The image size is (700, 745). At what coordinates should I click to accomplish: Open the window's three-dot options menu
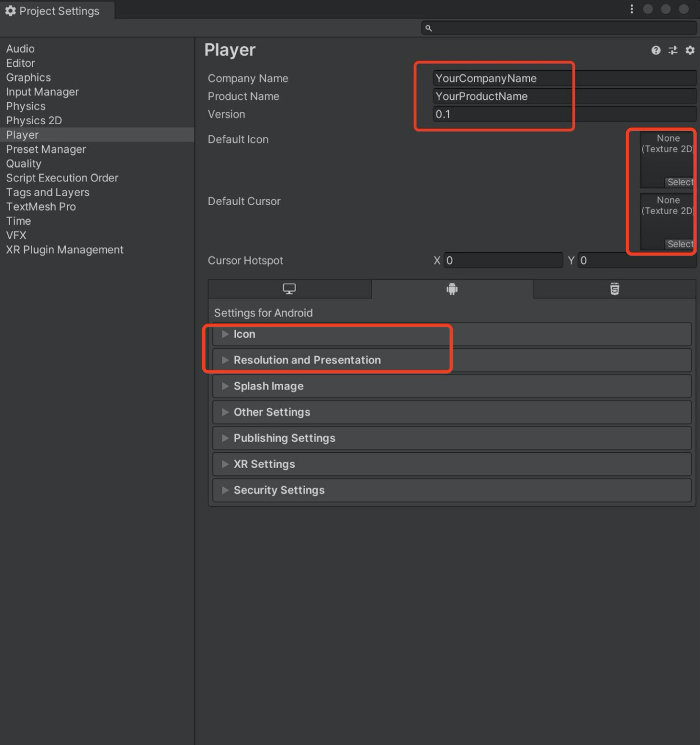click(x=631, y=9)
